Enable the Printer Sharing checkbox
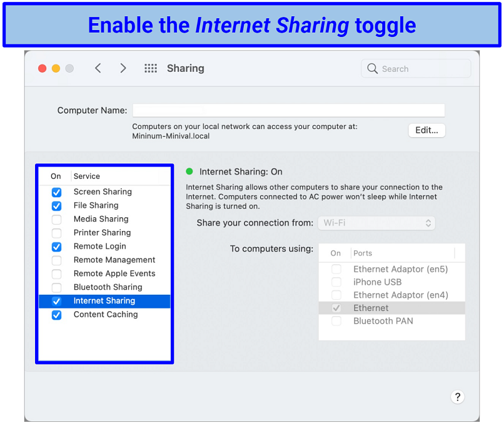This screenshot has width=504, height=425. tap(56, 233)
